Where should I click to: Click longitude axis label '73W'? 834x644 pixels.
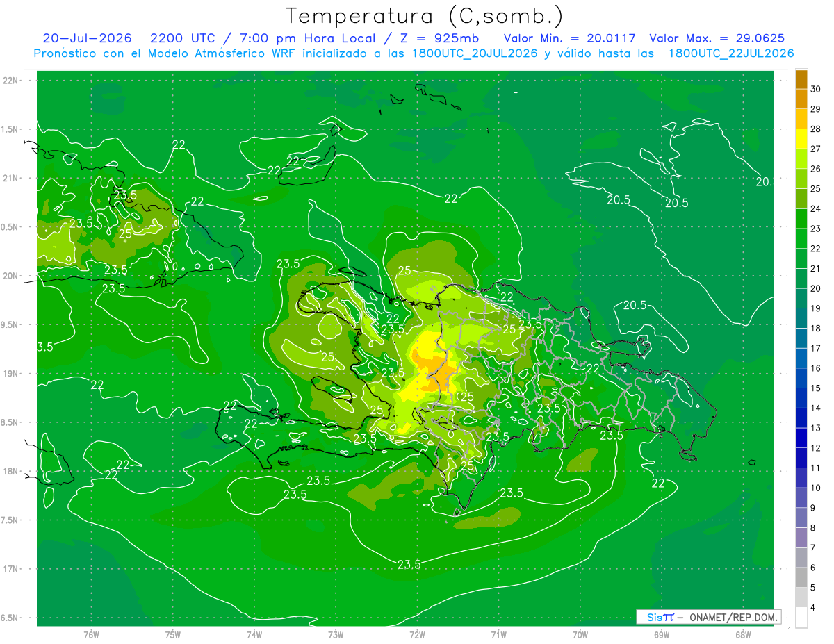[x=336, y=634]
